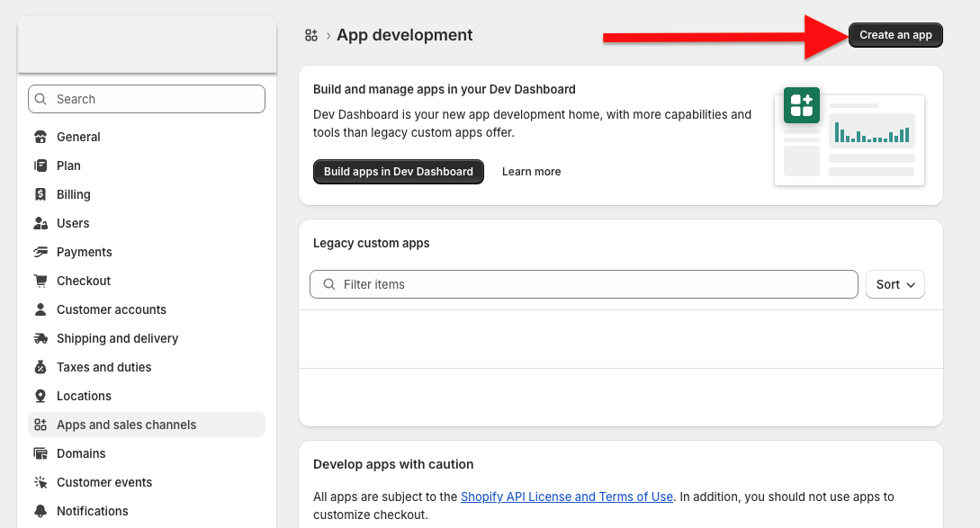Click the Users icon in sidebar

40,223
